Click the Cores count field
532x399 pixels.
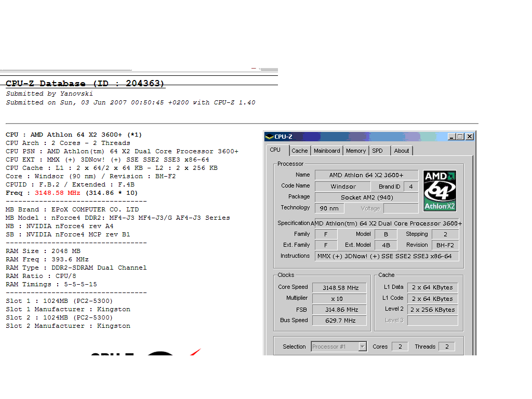400,347
